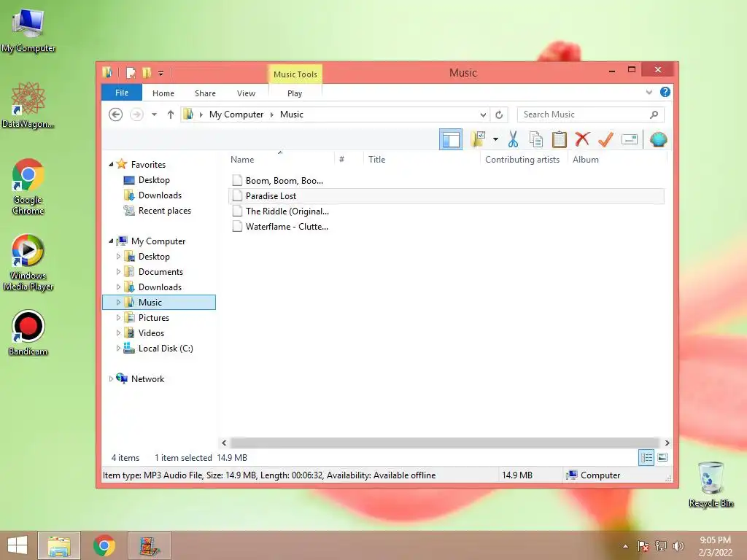Select The Riddle (Original... file
The height and width of the screenshot is (560, 747).
(x=281, y=211)
